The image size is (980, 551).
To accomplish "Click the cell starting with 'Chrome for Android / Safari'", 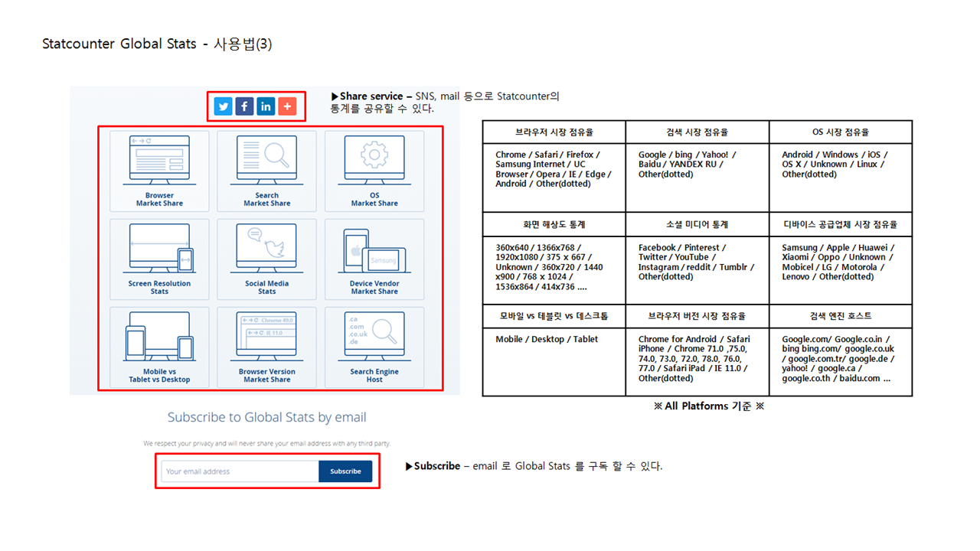I will click(697, 362).
